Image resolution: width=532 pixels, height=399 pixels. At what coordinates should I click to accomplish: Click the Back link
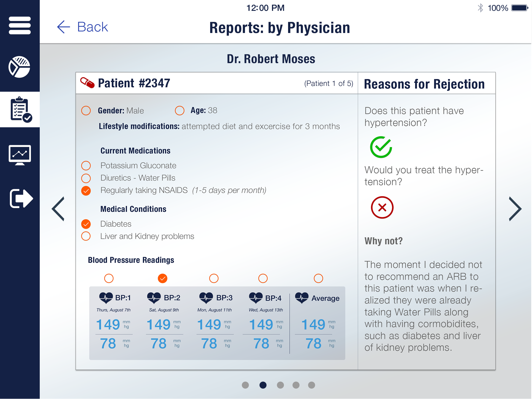click(92, 27)
